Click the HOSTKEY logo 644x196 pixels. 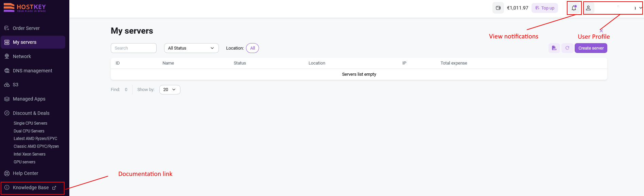pos(25,7)
